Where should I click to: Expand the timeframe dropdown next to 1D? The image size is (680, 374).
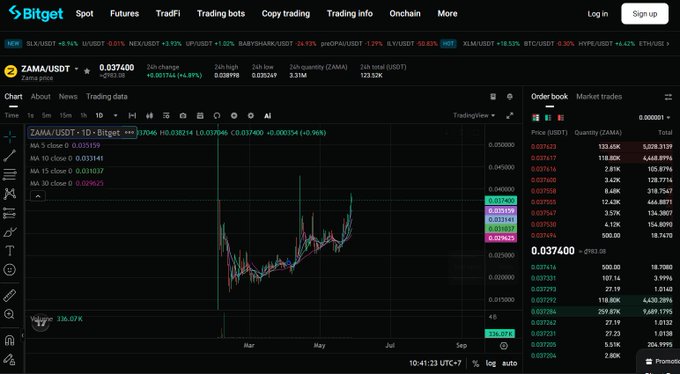coord(115,116)
